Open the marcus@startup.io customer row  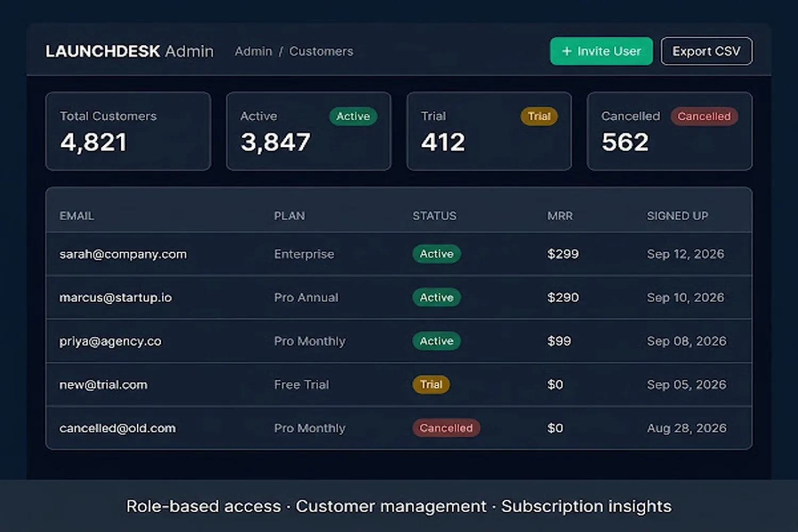(399, 297)
